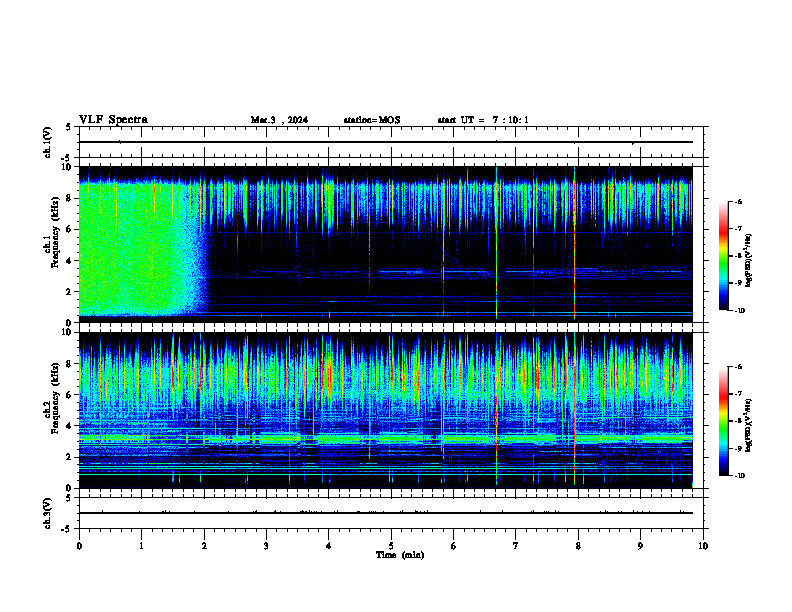Viewport: 792px width, 612px height.
Task: Click the green 3 kHz band in ch.2 spectrogram
Action: click(386, 439)
